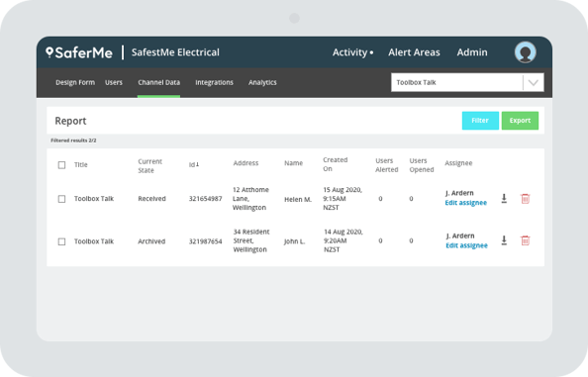Screen dimensions: 588x377
Task: Go to the Analytics tab
Action: [x=262, y=82]
